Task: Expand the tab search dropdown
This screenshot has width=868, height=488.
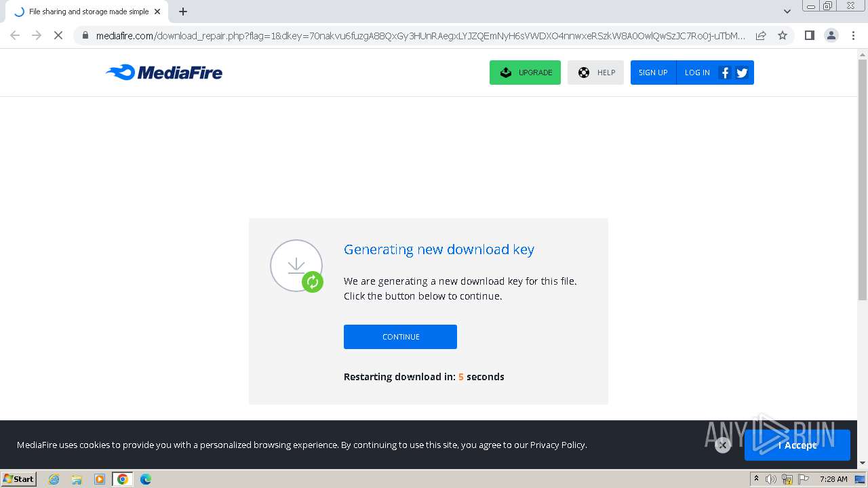Action: pyautogui.click(x=787, y=12)
